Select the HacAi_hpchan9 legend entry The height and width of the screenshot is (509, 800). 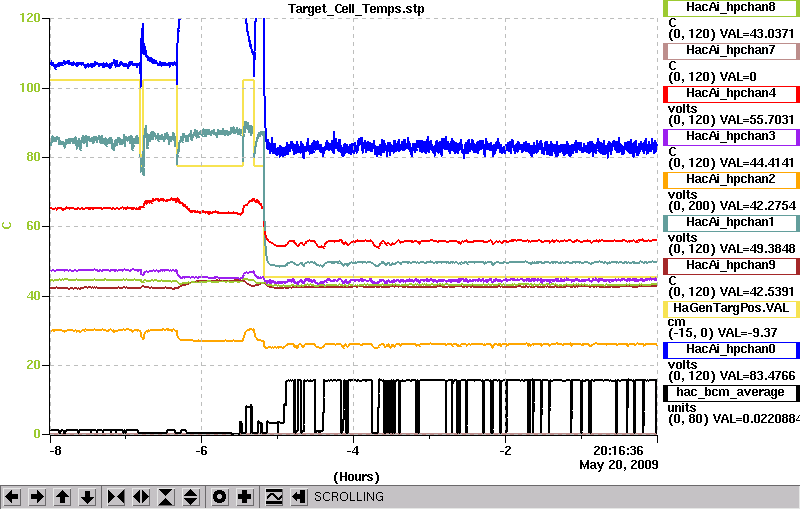click(731, 265)
